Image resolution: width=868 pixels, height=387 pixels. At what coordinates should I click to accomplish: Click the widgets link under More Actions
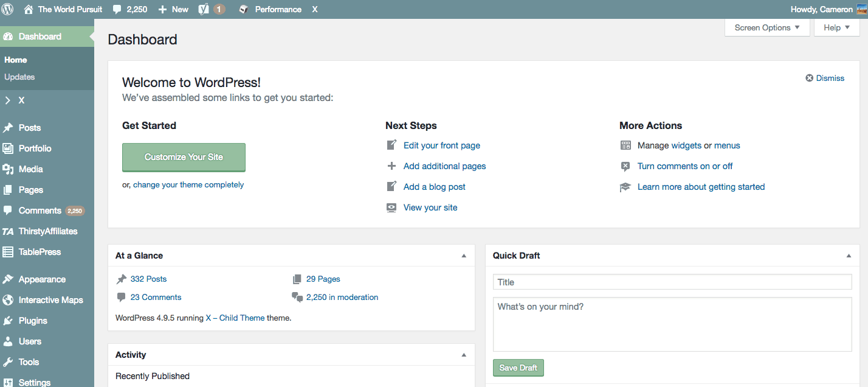click(x=686, y=145)
